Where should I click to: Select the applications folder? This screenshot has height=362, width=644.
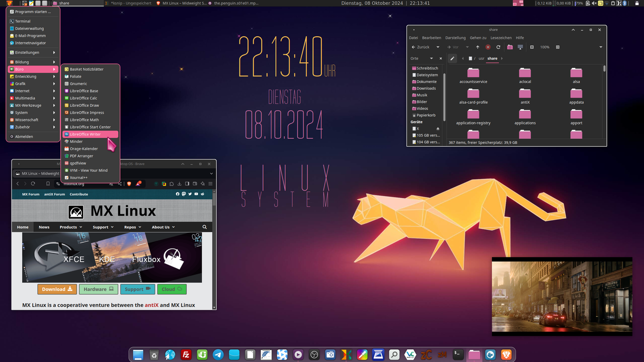(525, 116)
